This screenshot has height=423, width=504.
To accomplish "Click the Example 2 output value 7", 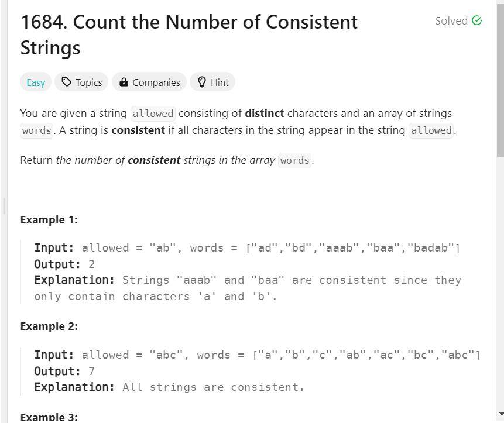I will pos(91,371).
